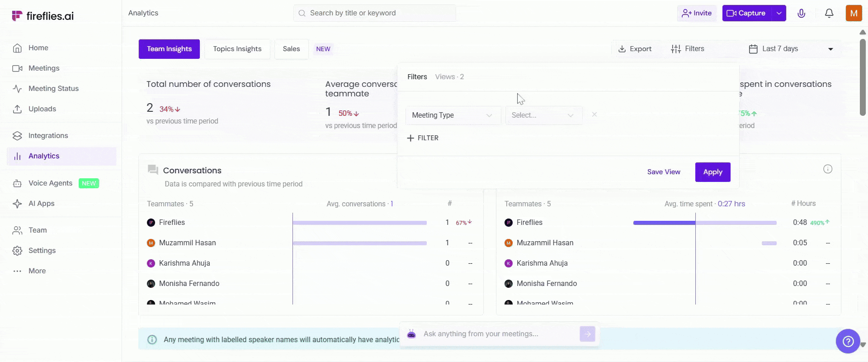Open the user profile avatar
Viewport: 868px width, 362px height.
tap(854, 13)
